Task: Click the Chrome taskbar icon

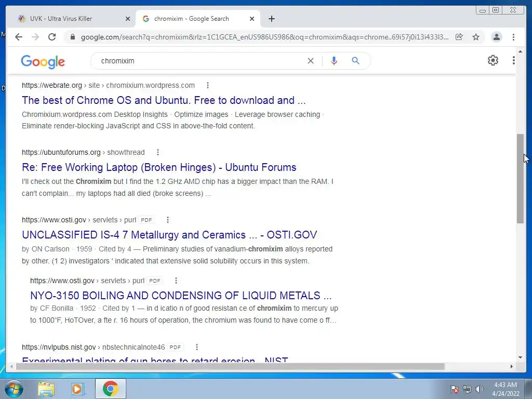Action: coord(110,389)
